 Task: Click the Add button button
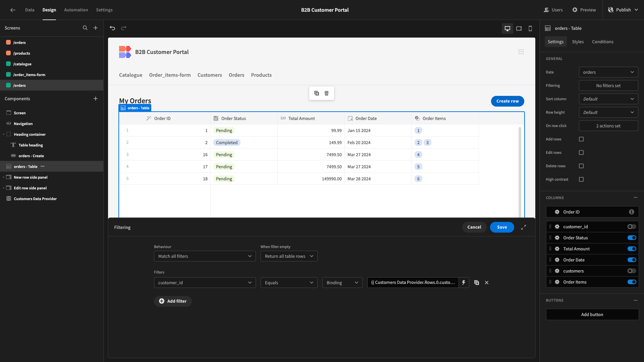592,314
